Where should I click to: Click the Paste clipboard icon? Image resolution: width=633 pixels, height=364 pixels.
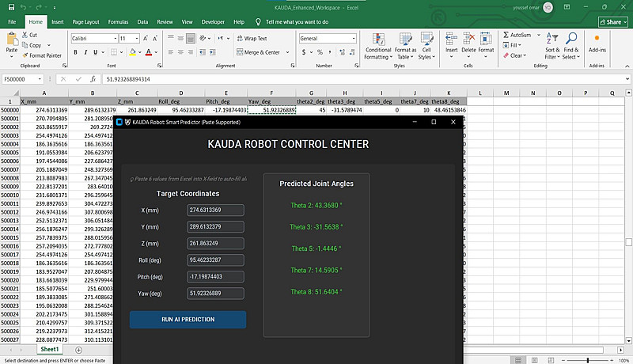point(12,40)
